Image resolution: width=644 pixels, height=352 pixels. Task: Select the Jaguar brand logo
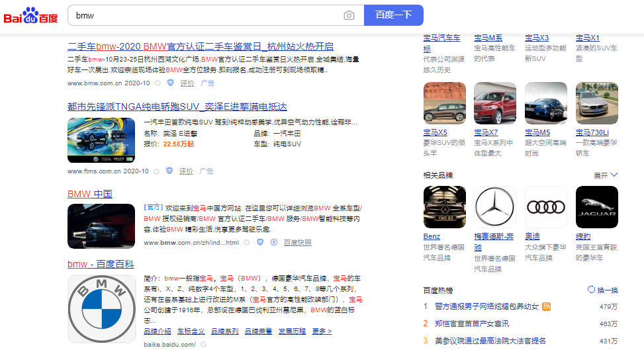596,207
